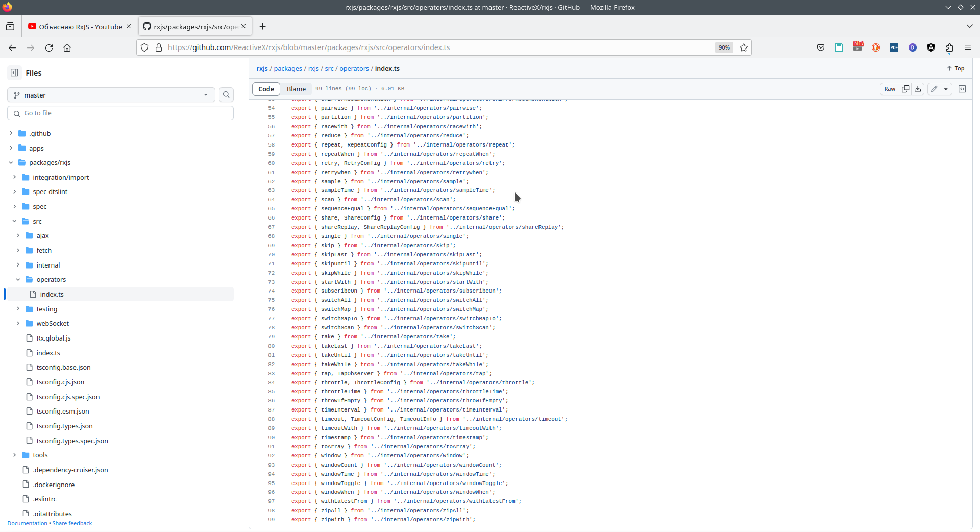
Task: Bookmark this page with the star
Action: [x=744, y=47]
